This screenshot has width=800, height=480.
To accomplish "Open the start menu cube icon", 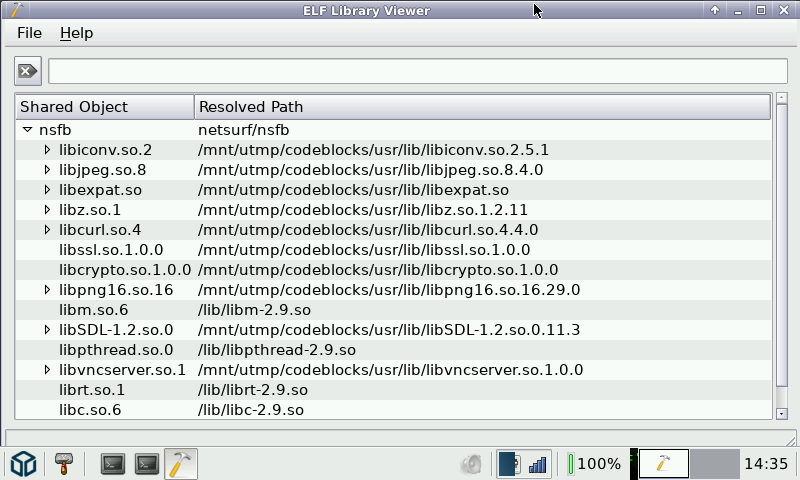I will tap(24, 463).
